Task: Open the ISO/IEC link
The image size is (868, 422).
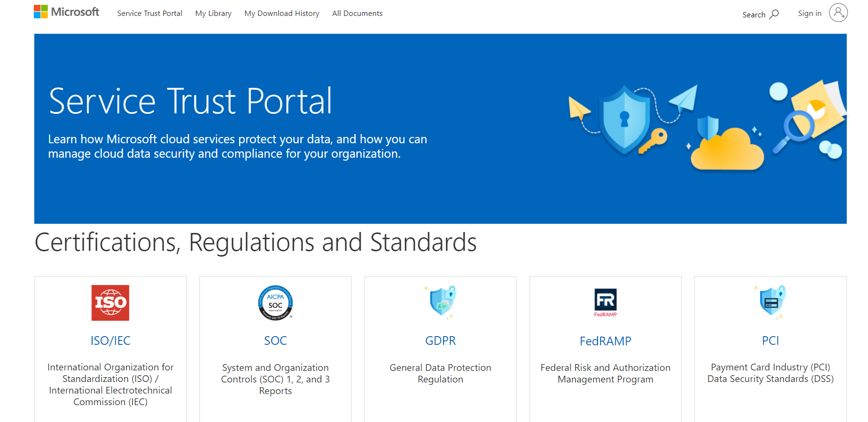Action: pos(111,340)
